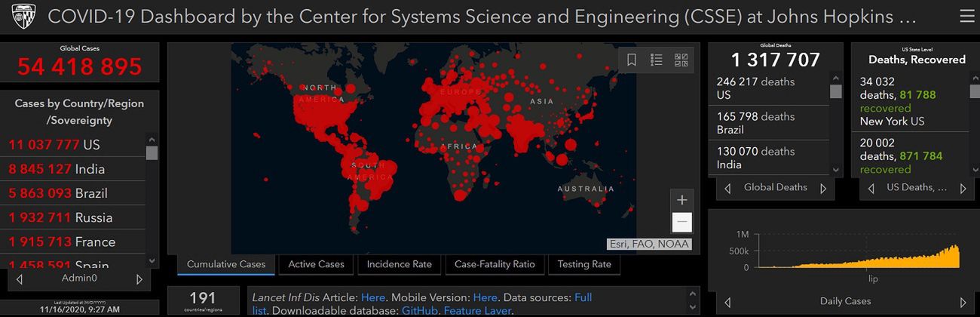
Task: Show the map legend list icon
Action: pos(656,60)
